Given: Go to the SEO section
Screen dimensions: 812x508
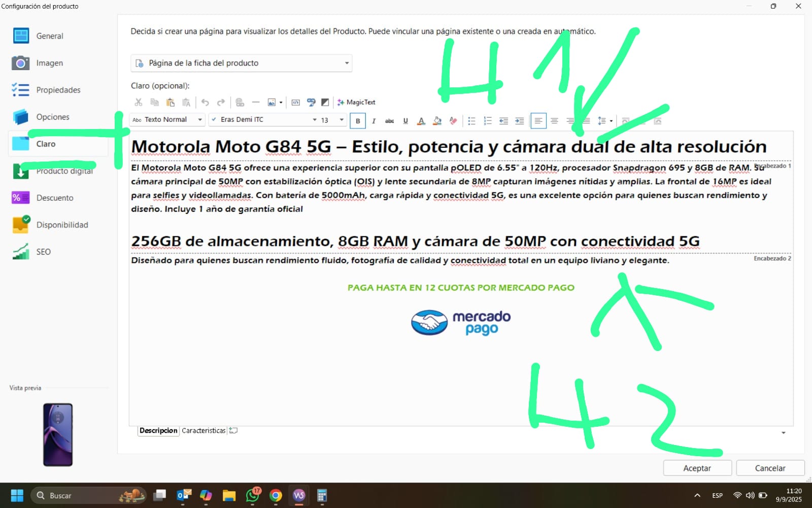Looking at the screenshot, I should [58, 251].
